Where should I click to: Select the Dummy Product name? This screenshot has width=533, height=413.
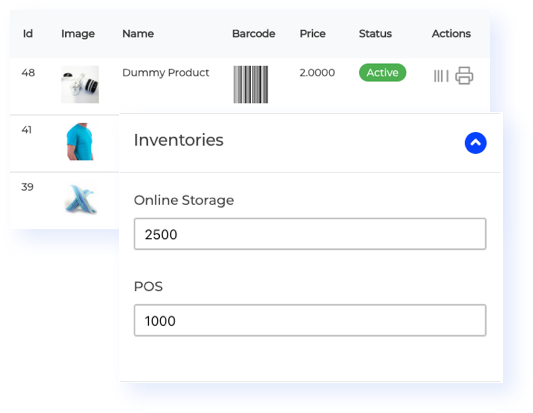coord(166,73)
